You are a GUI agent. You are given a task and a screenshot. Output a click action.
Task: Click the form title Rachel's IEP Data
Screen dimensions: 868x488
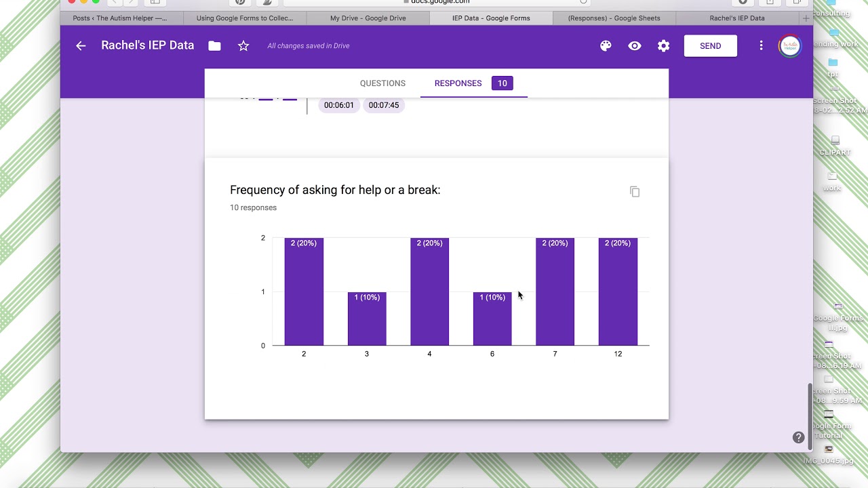148,45
